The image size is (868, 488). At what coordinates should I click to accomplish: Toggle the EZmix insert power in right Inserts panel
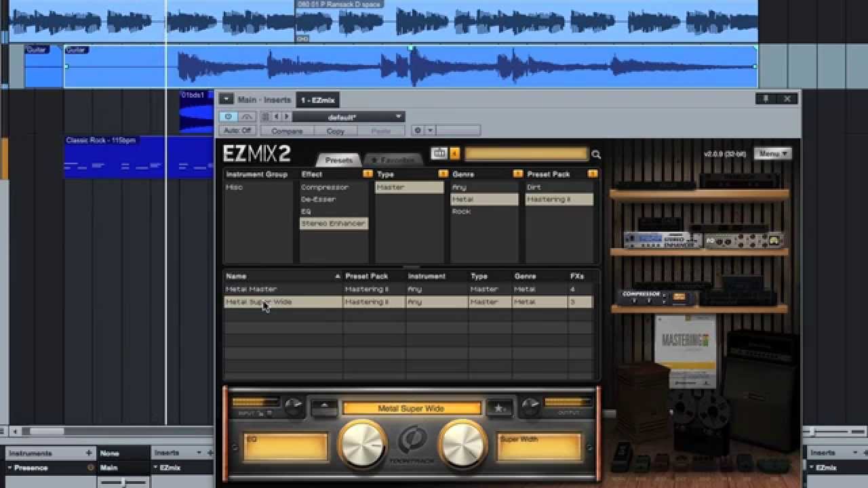pyautogui.click(x=811, y=468)
